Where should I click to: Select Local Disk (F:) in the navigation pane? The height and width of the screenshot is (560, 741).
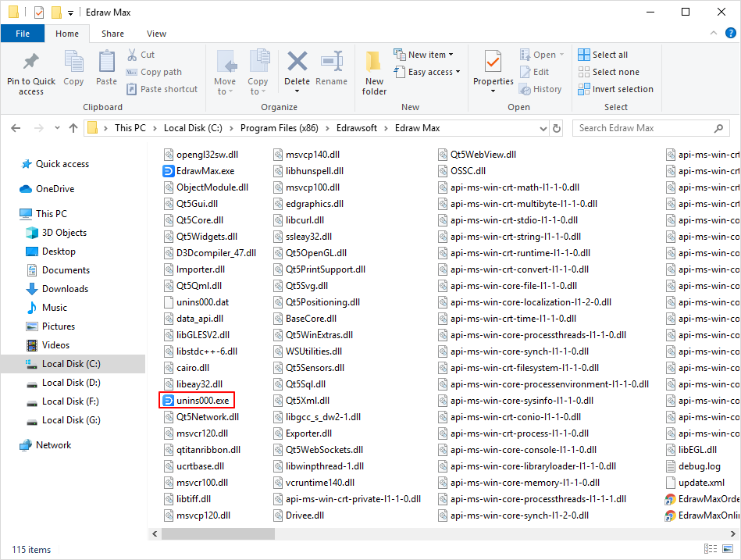(62, 401)
